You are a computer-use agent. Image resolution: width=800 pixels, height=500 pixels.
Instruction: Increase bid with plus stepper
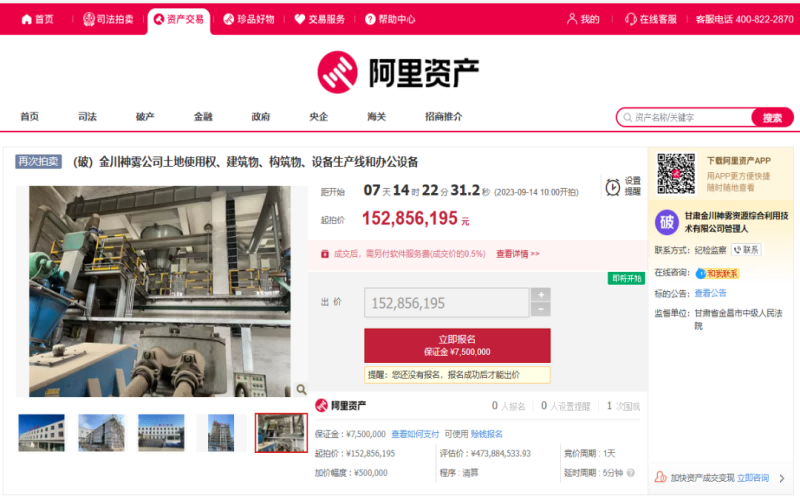pyautogui.click(x=541, y=294)
